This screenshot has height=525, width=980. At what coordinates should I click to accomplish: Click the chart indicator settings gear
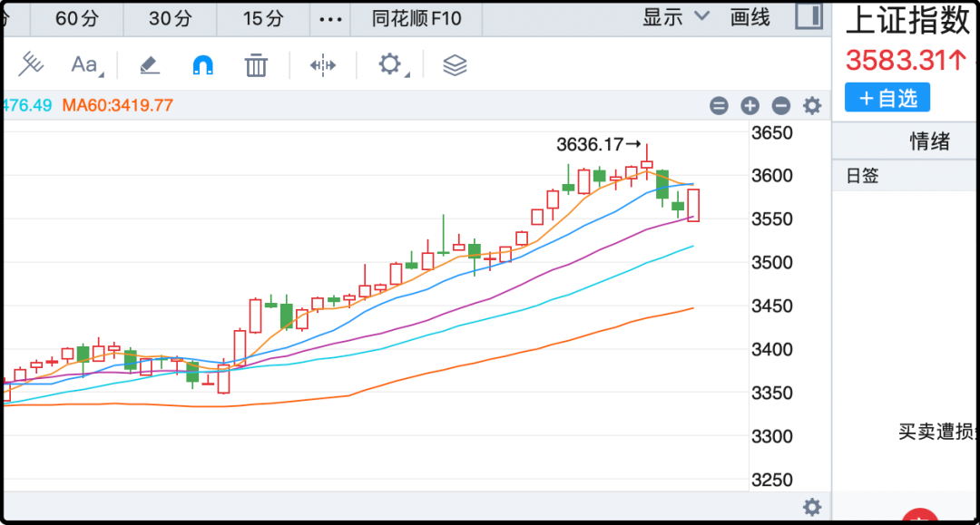tap(812, 106)
